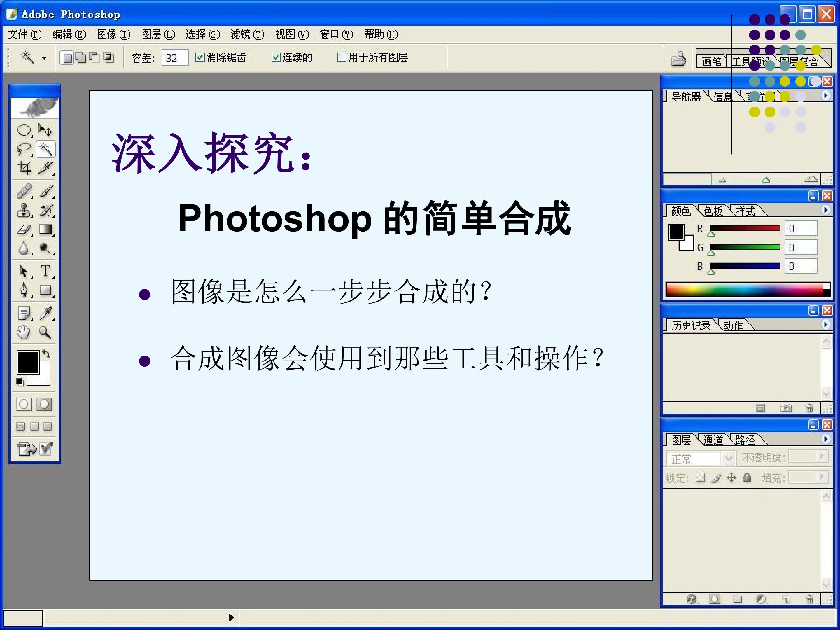Select the Hand tool
The height and width of the screenshot is (630, 840).
[x=24, y=333]
